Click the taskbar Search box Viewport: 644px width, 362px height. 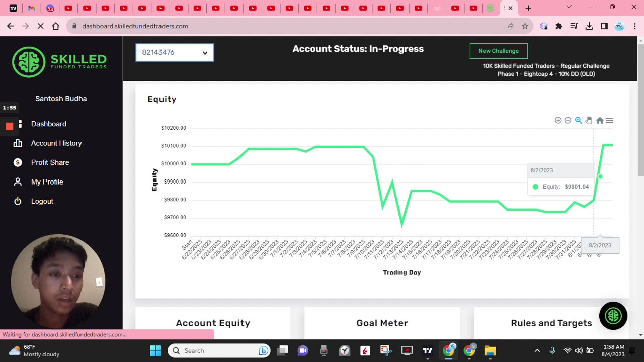pos(219,350)
